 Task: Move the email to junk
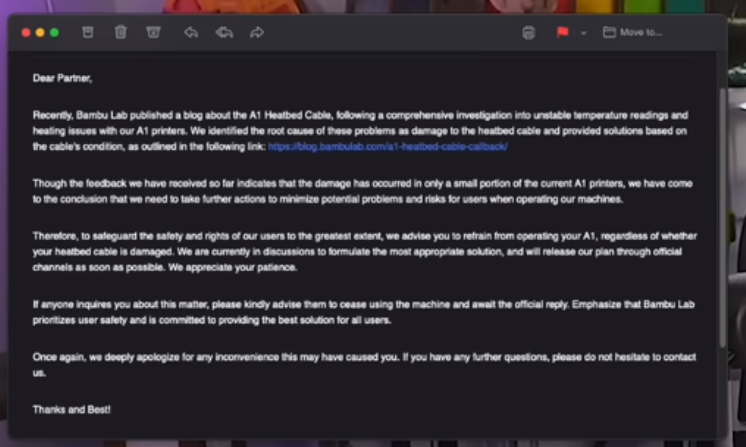tap(153, 32)
